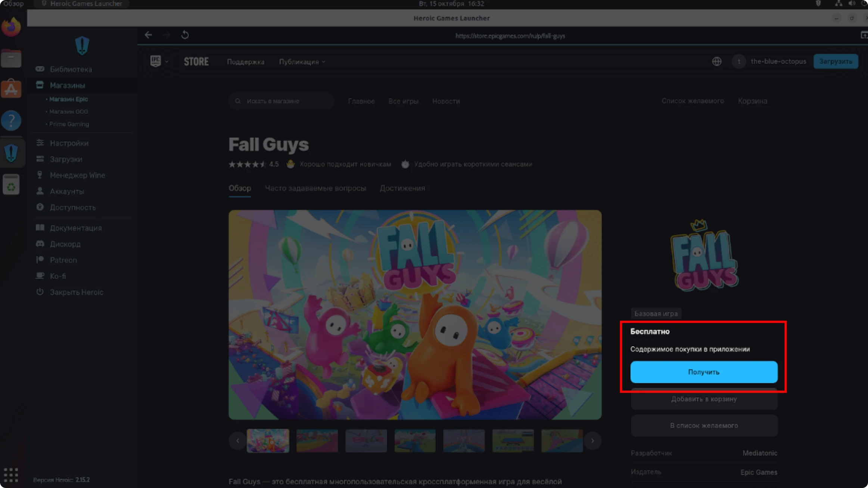The image size is (868, 488).
Task: Select the second screenshot thumbnail
Action: 317,441
